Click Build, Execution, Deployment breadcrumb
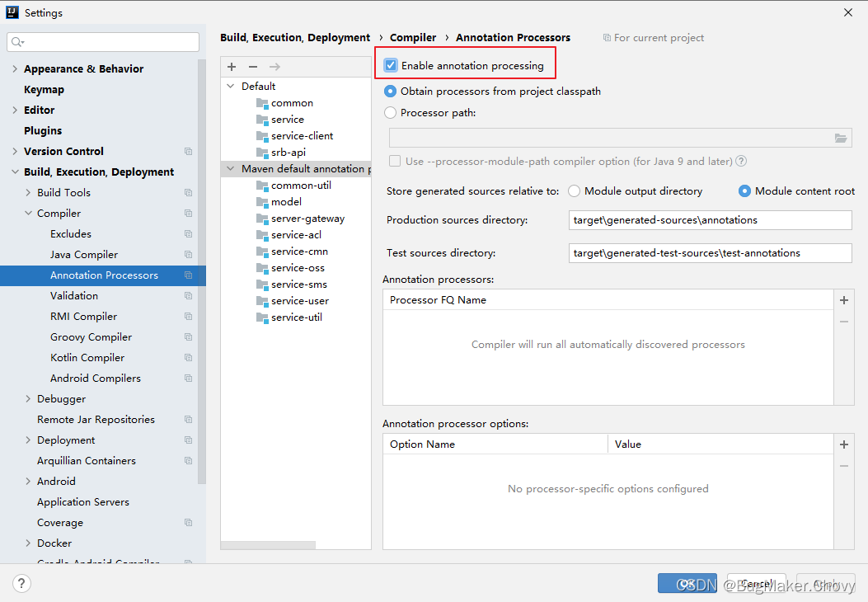The width and height of the screenshot is (868, 602). 295,38
